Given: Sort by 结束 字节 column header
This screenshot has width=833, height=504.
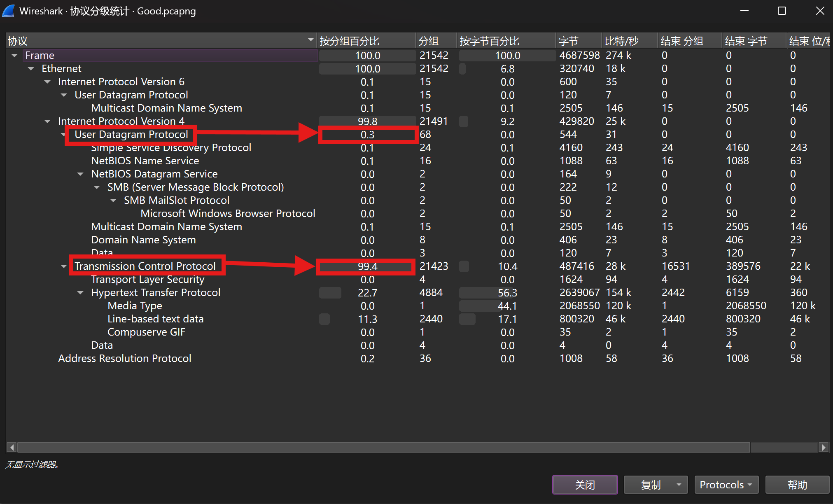Looking at the screenshot, I should tap(754, 41).
